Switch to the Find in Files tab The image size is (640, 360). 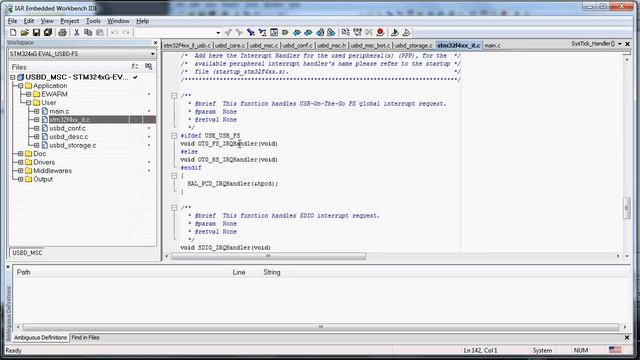[x=85, y=338]
